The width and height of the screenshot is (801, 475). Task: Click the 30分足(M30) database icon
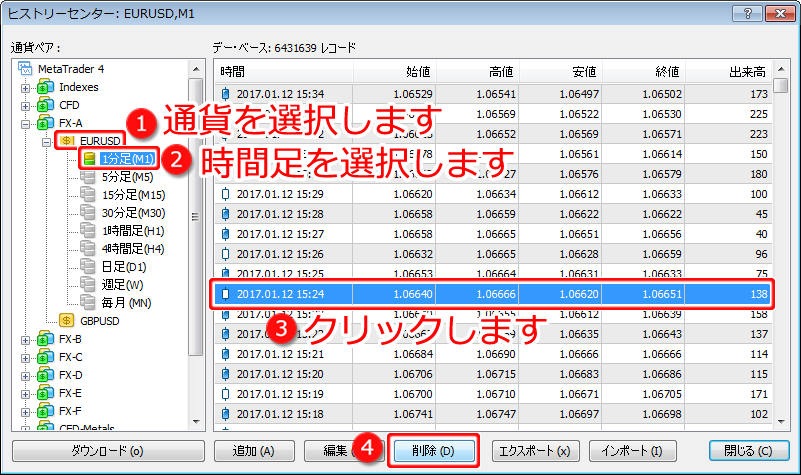88,212
